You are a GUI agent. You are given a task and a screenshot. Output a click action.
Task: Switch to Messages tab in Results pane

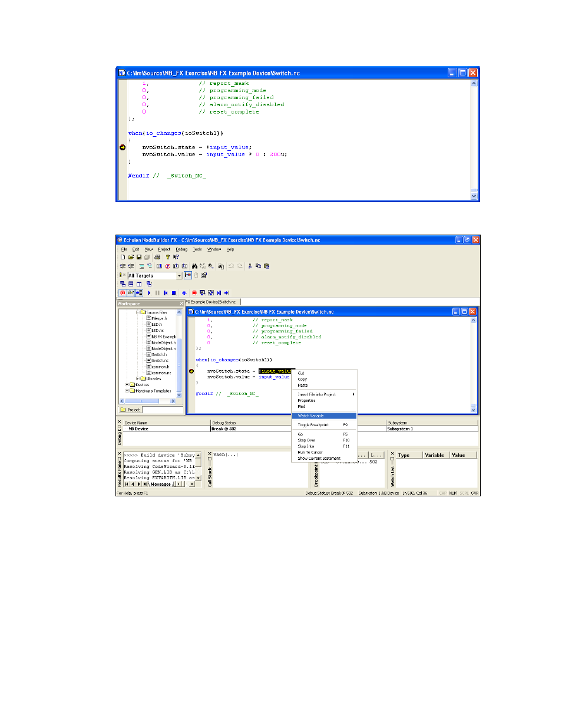(161, 484)
